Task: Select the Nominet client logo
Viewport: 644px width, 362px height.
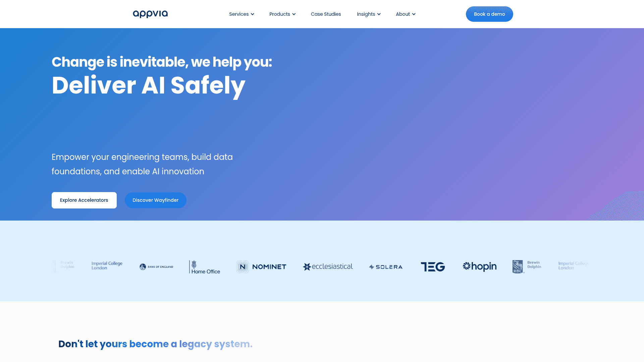Action: click(x=261, y=266)
